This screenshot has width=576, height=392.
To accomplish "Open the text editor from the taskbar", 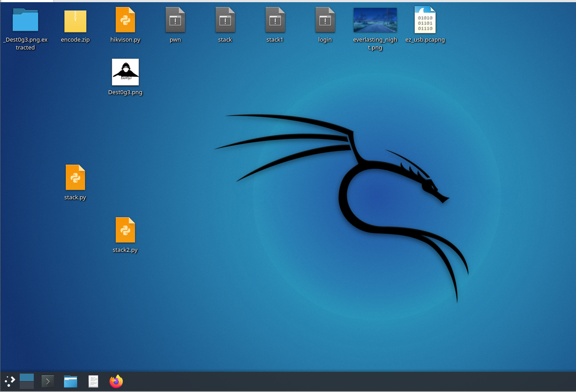I will pos(93,381).
